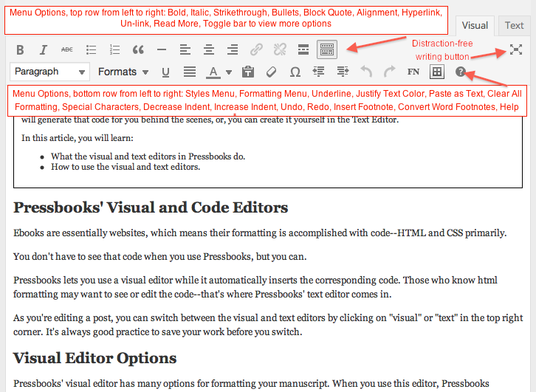The height and width of the screenshot is (392, 536).
Task: Convert Word footnotes
Action: coord(437,72)
